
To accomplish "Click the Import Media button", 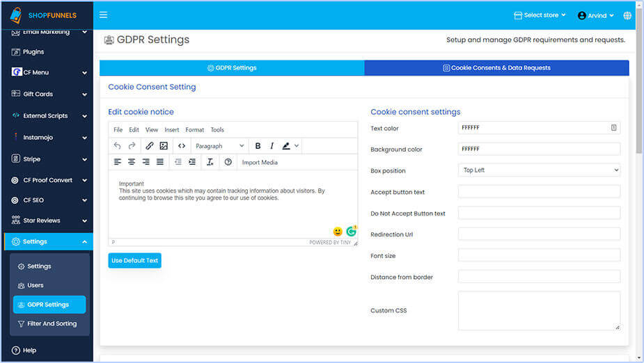I will pyautogui.click(x=260, y=162).
